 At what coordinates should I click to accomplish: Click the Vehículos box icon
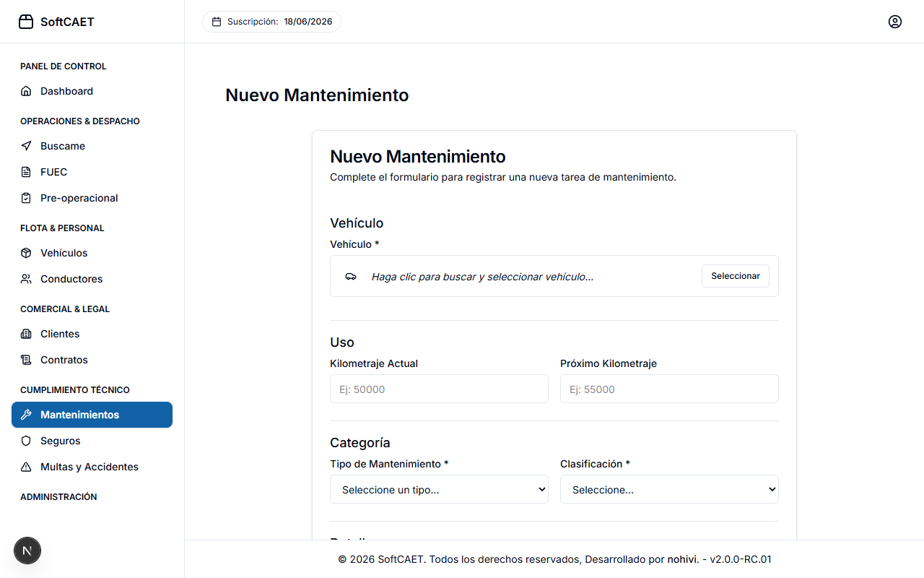click(x=26, y=253)
